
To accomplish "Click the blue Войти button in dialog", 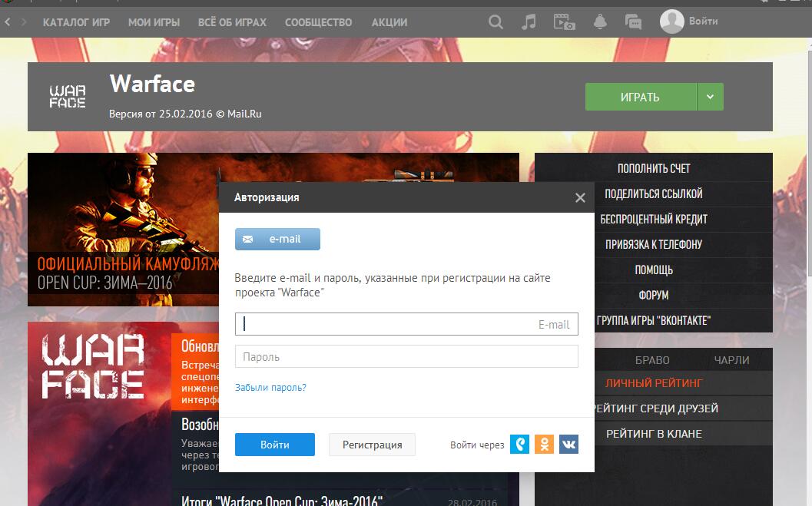I will pos(275,445).
